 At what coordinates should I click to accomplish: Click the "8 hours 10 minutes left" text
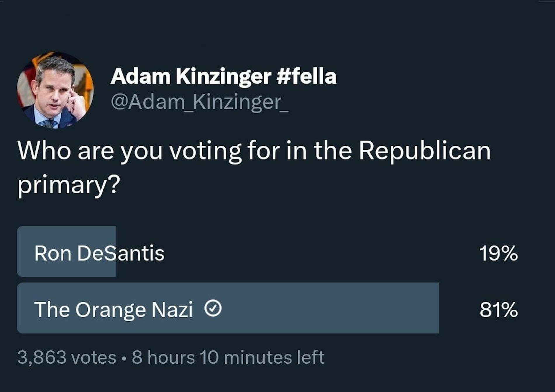pyautogui.click(x=228, y=357)
